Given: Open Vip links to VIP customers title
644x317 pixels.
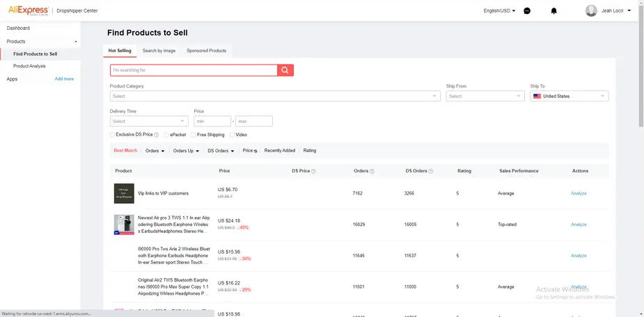Looking at the screenshot, I should click(163, 193).
